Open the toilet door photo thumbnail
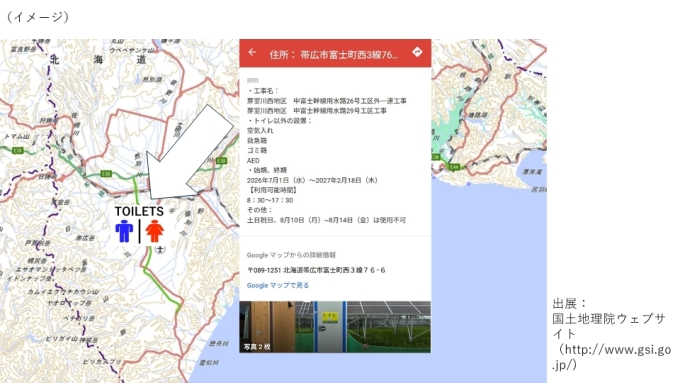The height and width of the screenshot is (383, 680). point(321,327)
